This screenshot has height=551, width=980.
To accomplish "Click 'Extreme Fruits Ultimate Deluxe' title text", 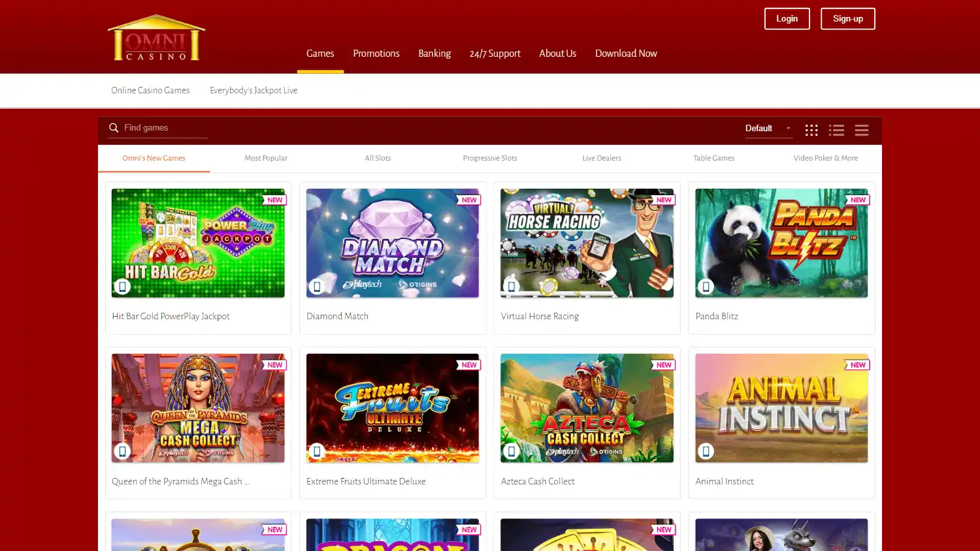I will pos(366,481).
